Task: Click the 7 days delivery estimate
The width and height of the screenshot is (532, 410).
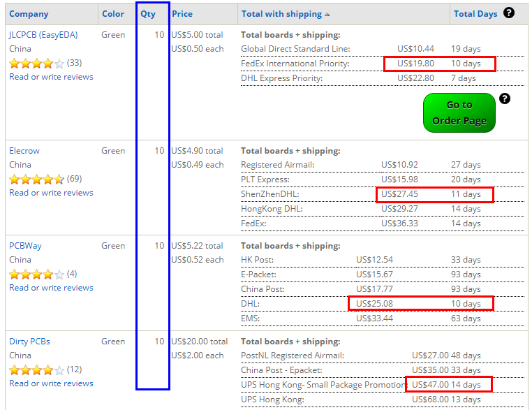Action: coord(464,78)
